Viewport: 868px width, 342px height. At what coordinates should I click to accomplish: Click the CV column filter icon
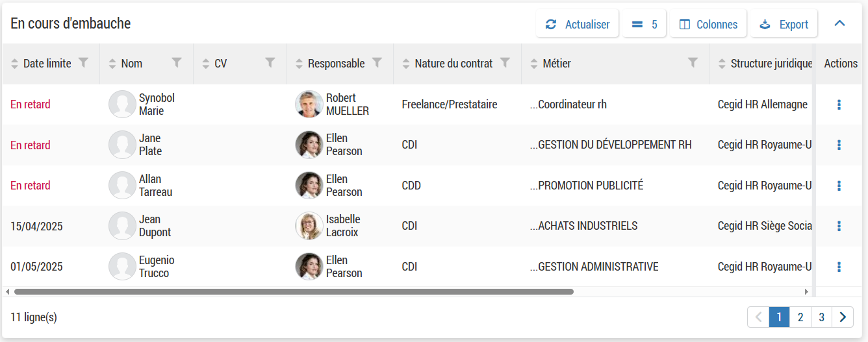[x=270, y=62]
